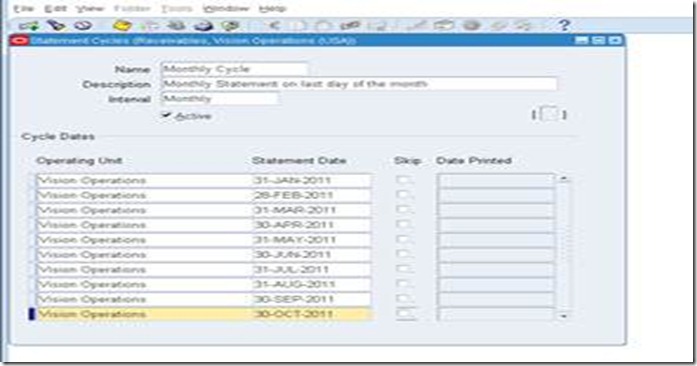Click the yellow Save toolbar icon

(x=122, y=25)
